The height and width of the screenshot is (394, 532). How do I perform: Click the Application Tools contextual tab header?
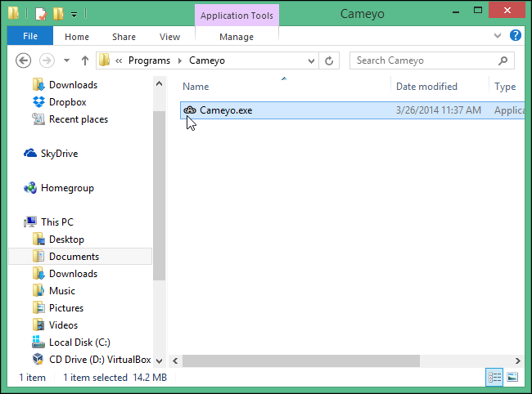pos(237,16)
